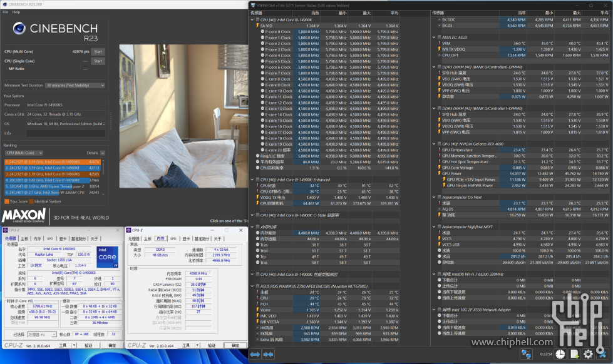The width and height of the screenshot is (613, 364).
Task: Click the Maxon logo in Cinebench
Action: point(24,216)
